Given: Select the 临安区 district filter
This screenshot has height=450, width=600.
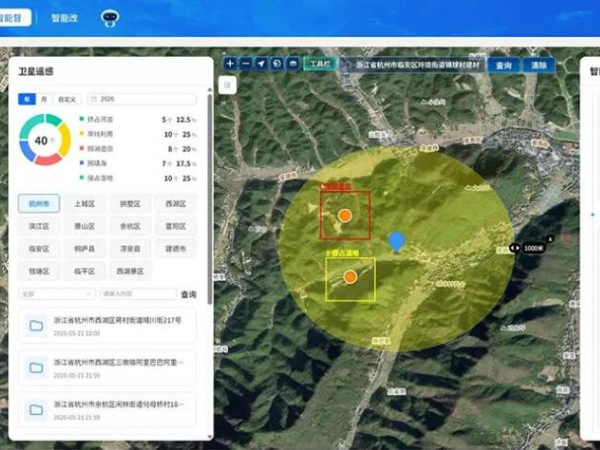Looking at the screenshot, I should (x=39, y=249).
